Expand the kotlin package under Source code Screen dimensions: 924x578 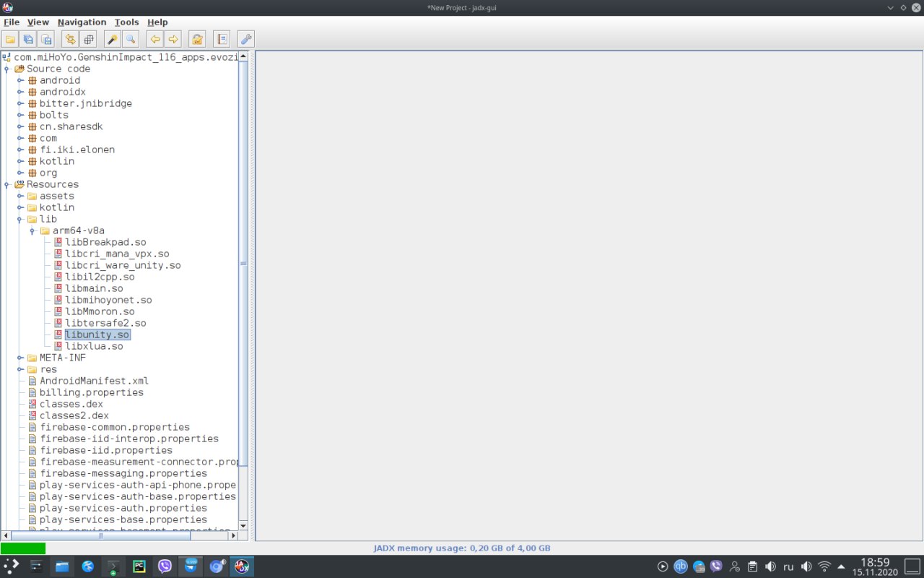click(x=21, y=162)
